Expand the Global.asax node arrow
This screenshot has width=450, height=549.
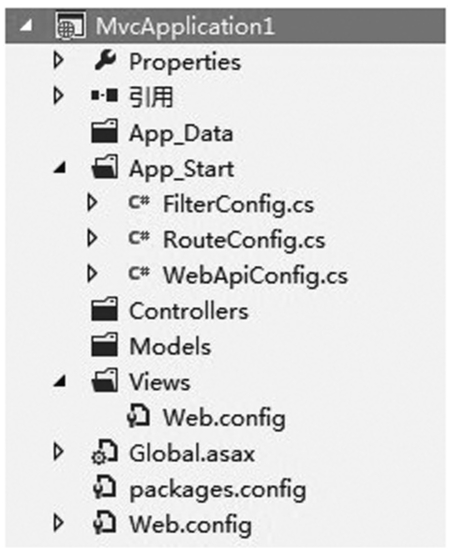click(x=58, y=452)
